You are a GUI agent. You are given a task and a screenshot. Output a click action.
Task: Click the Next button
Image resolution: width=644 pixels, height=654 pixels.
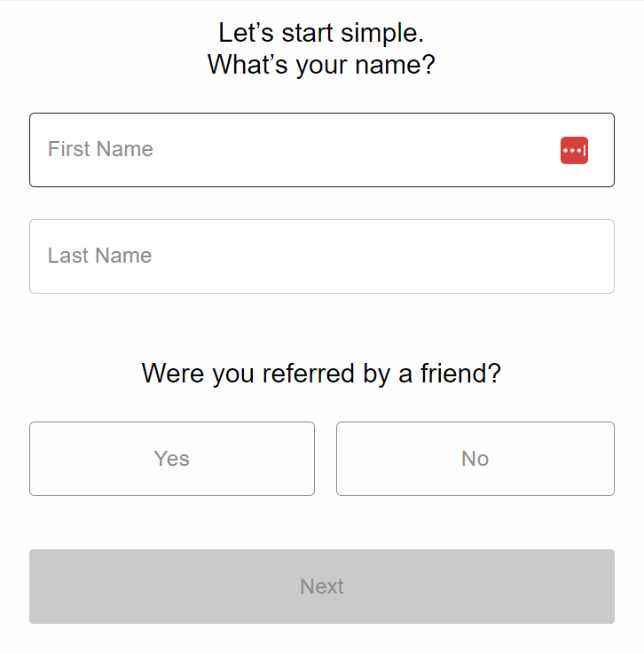[322, 587]
